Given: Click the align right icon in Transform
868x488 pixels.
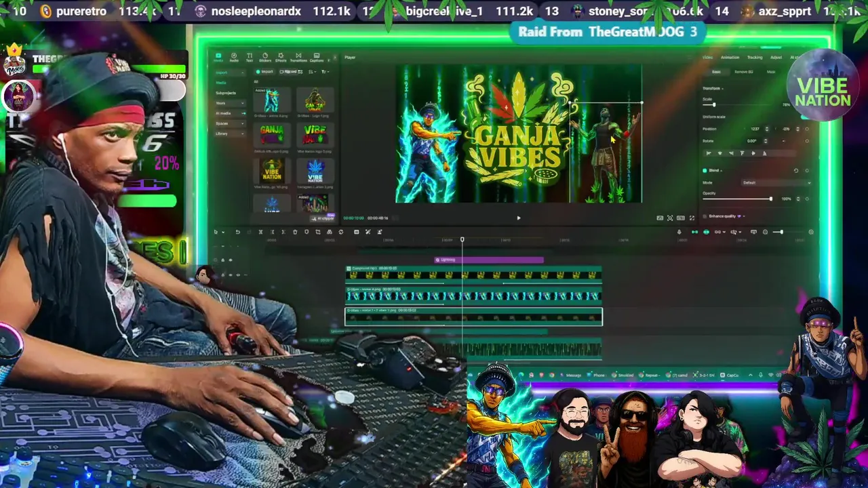Looking at the screenshot, I should coord(731,153).
